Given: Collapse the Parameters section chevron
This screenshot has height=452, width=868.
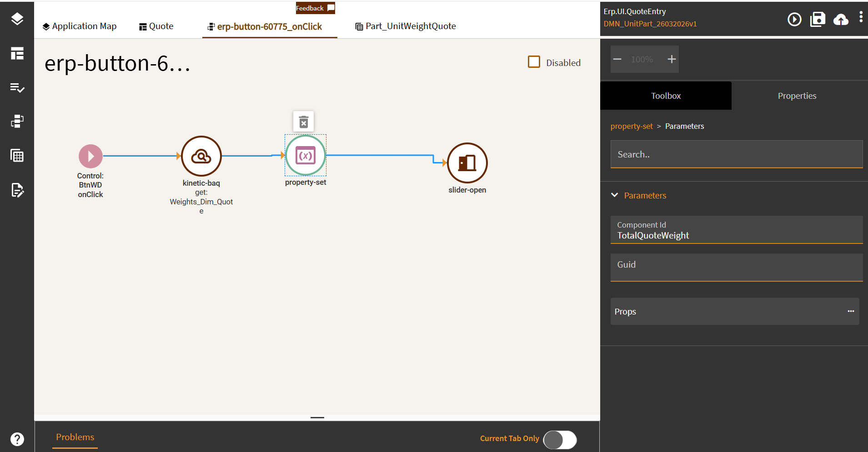Looking at the screenshot, I should pos(615,195).
